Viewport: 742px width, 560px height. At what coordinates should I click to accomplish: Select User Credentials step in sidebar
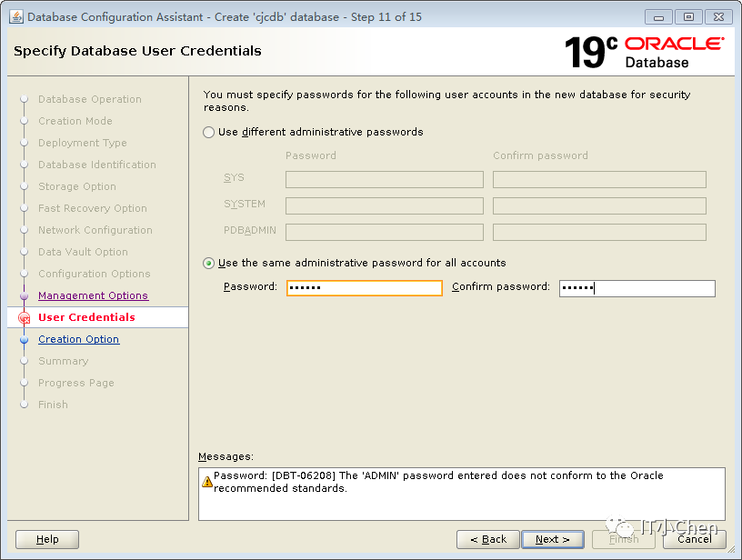click(86, 317)
